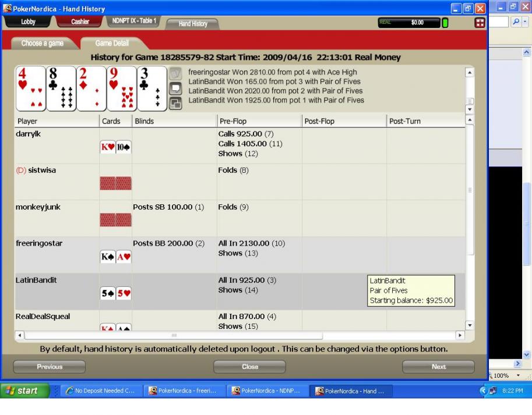The width and height of the screenshot is (532, 415).
Task: Click darrylk's King of hearts hole card
Action: pyautogui.click(x=108, y=147)
